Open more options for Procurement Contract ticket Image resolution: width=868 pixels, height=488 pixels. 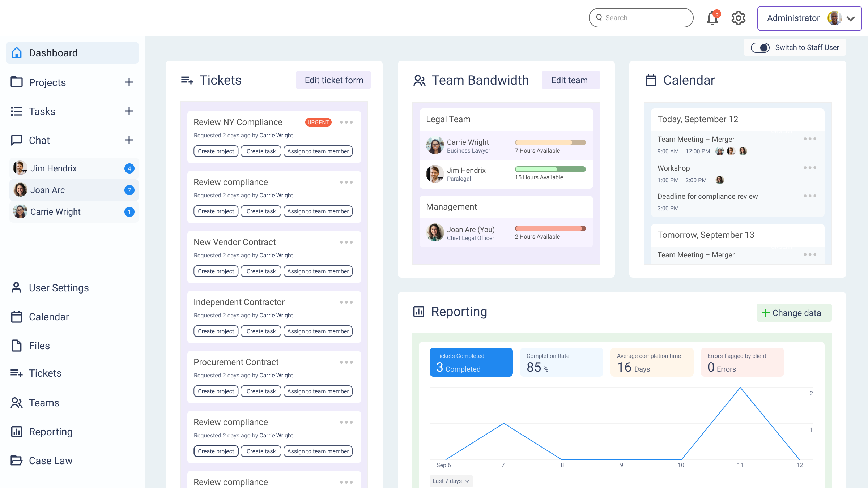(346, 362)
